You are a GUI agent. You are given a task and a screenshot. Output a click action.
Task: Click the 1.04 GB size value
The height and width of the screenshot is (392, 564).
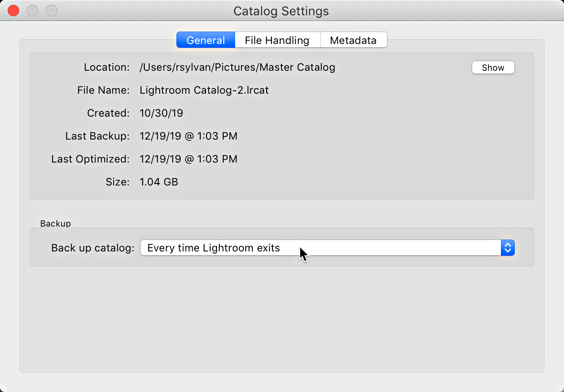[159, 182]
